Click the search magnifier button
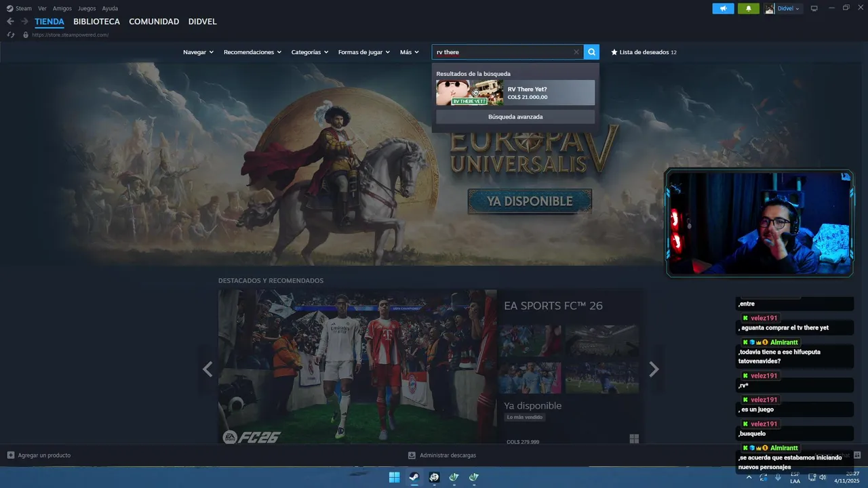This screenshot has width=868, height=488. (591, 52)
